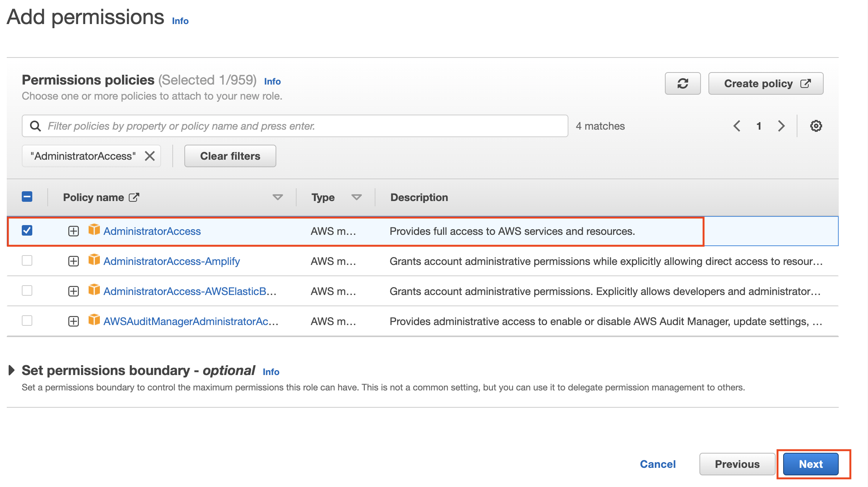Click external link icon beside Policy name
This screenshot has height=487, width=868.
coord(134,197)
